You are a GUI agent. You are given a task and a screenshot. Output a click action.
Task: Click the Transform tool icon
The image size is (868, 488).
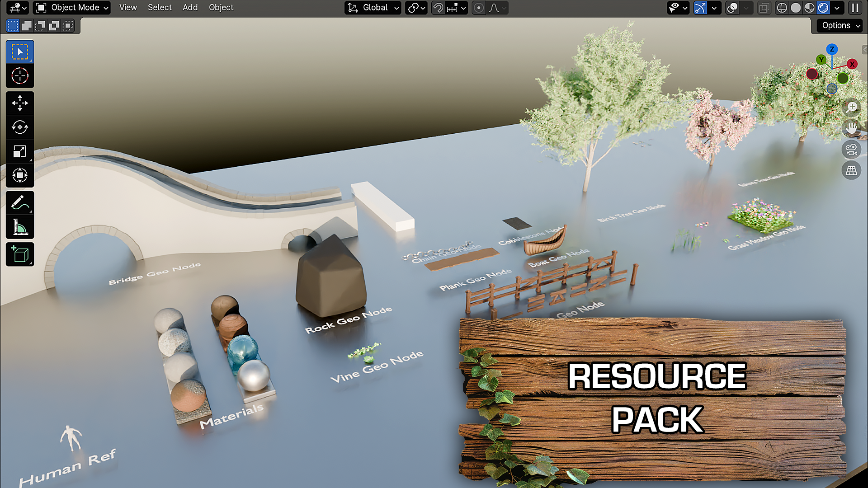[x=20, y=175]
